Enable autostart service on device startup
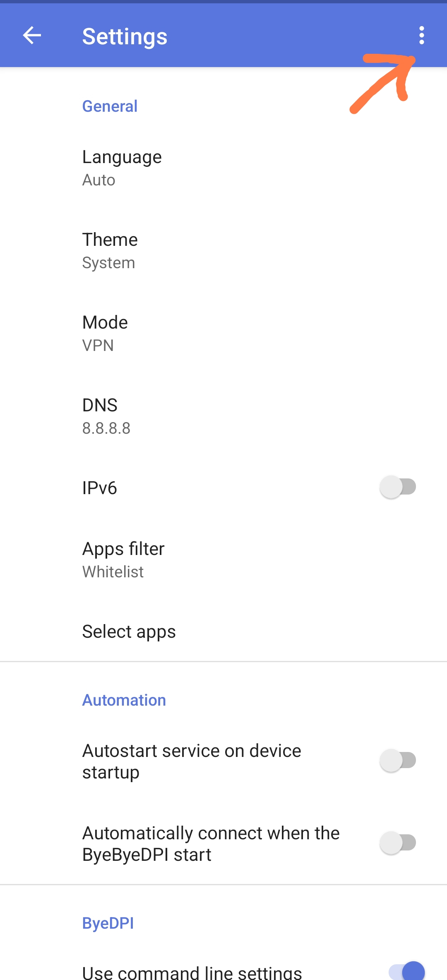This screenshot has width=447, height=980. point(397,761)
